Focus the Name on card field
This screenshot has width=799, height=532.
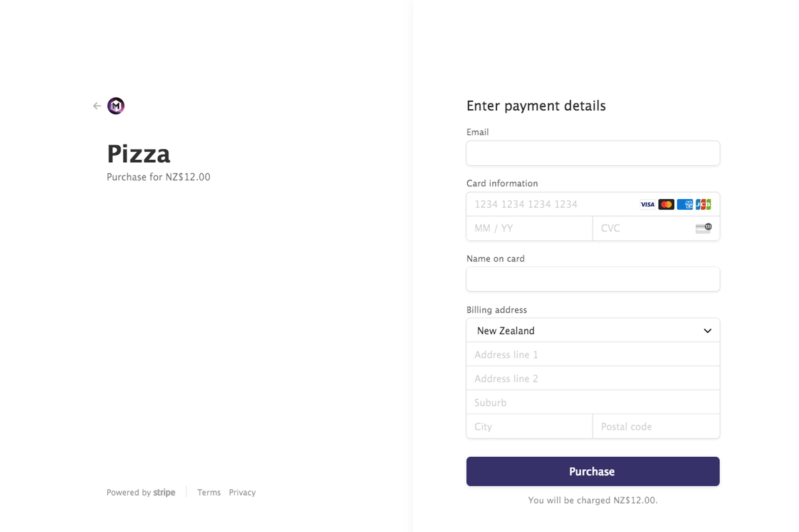point(593,279)
